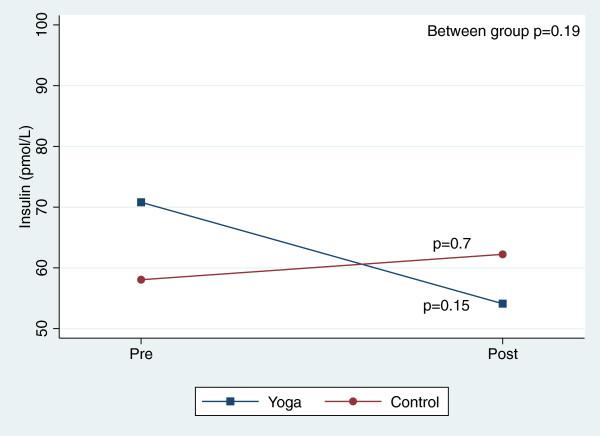Click the Yoga square marker at Post
The height and width of the screenshot is (436, 600).
tap(502, 303)
